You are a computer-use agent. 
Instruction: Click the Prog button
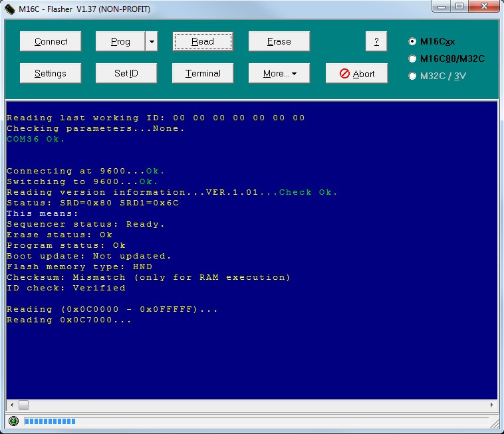coord(120,41)
